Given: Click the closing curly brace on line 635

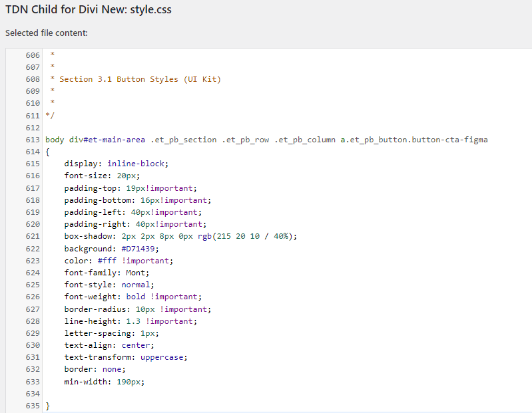Looking at the screenshot, I should [47, 406].
